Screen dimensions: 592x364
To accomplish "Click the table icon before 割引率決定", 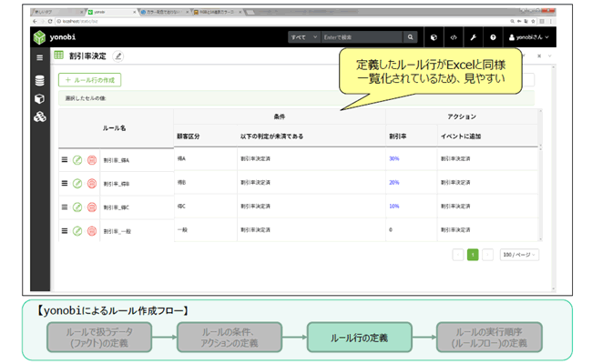I will (59, 56).
